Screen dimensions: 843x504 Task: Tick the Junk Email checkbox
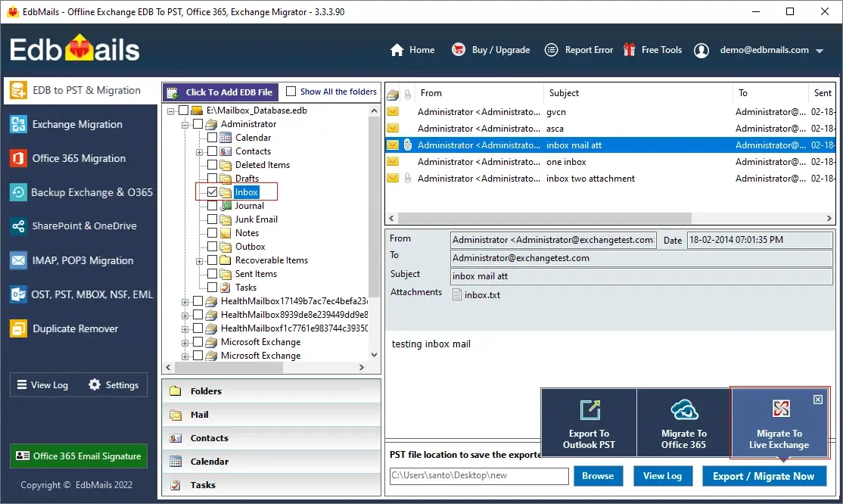point(213,219)
